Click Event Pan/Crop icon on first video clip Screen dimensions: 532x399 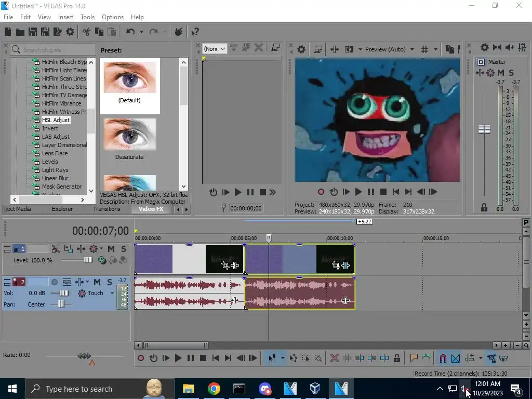[x=225, y=265]
